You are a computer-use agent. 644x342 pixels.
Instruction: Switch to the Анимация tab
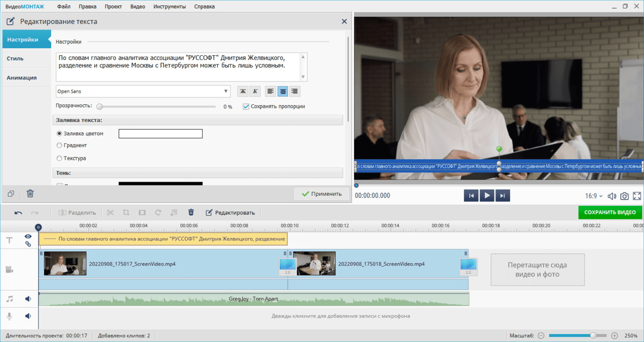point(22,78)
